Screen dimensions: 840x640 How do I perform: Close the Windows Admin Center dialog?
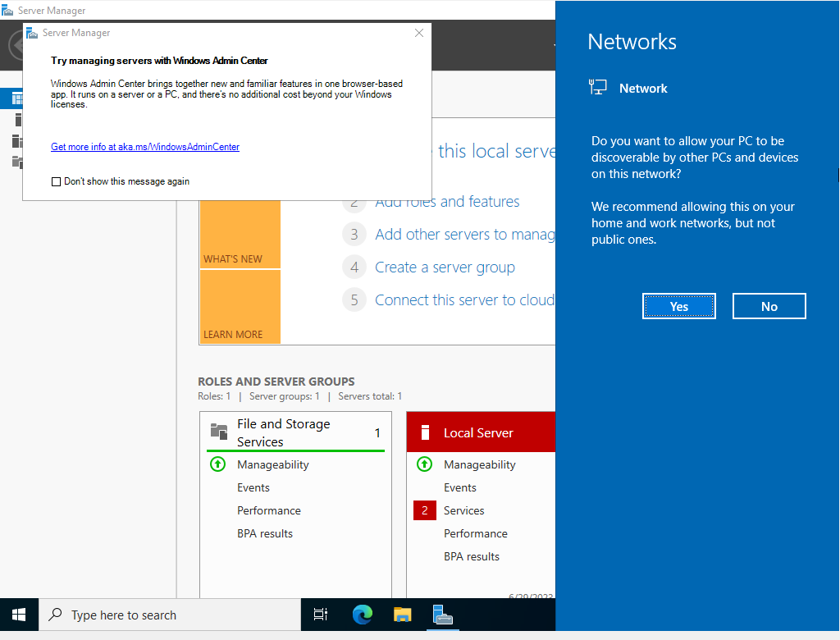[x=419, y=34]
